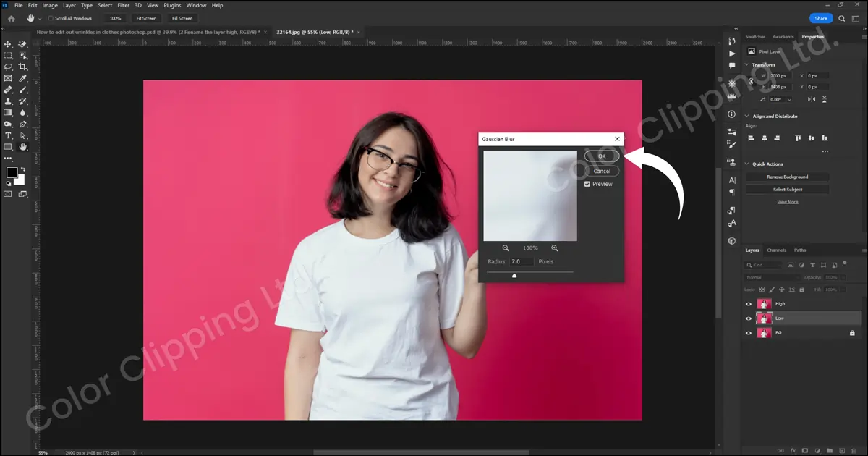This screenshot has height=456, width=868.
Task: Click Cancel in Gaussian Blur dialog
Action: (602, 172)
